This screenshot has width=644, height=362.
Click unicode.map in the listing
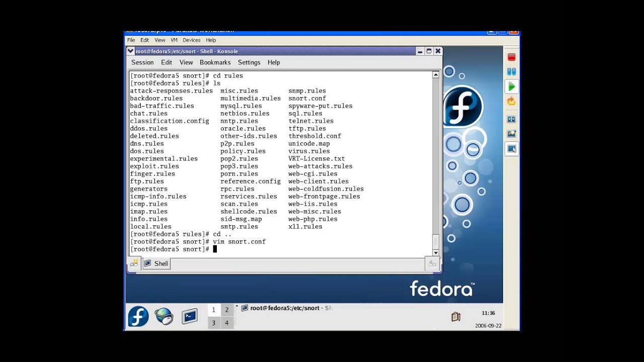309,144
